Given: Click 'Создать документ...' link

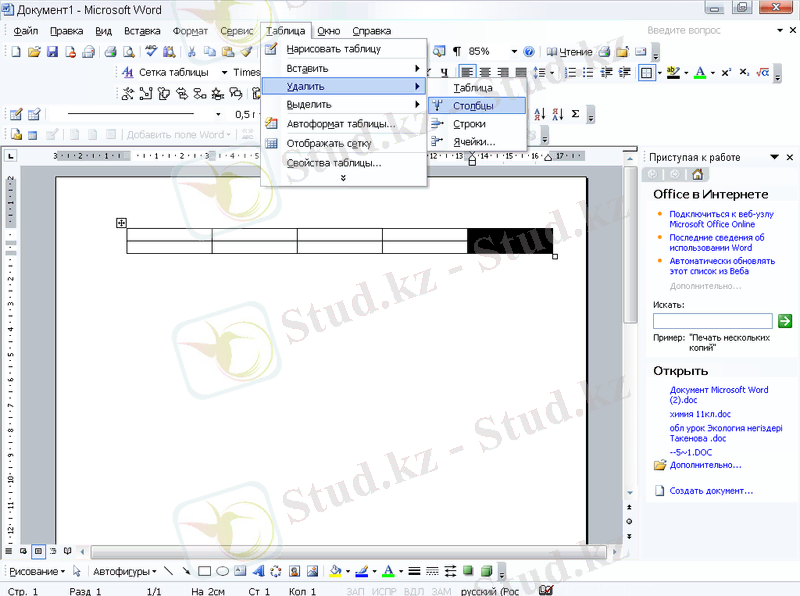Looking at the screenshot, I should (x=711, y=491).
